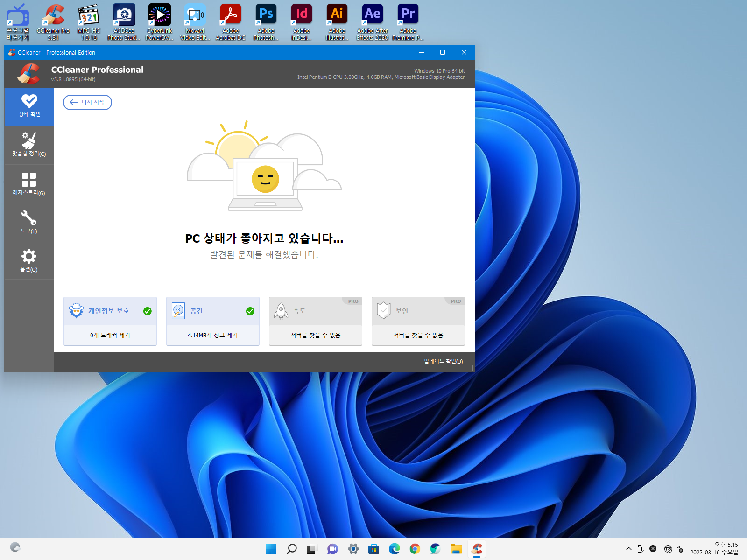Screen dimensions: 747x560
Task: Open the taskbar clock and date
Action: click(714, 548)
